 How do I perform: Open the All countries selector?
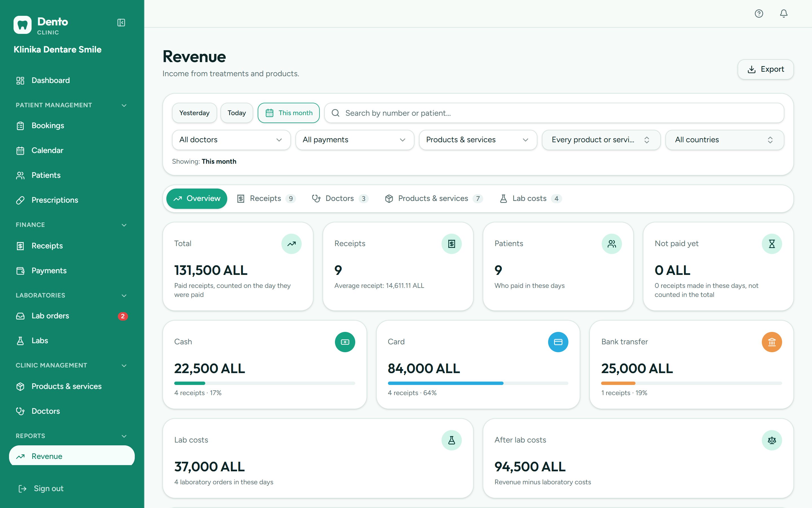pyautogui.click(x=724, y=140)
